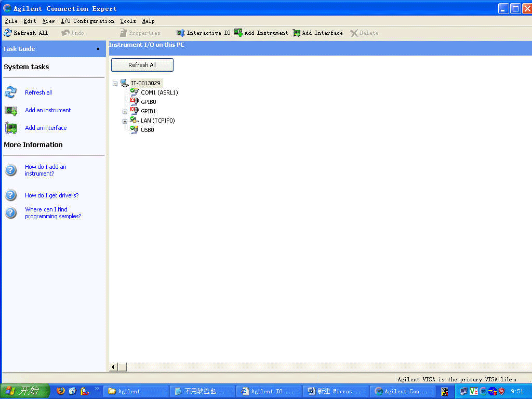Image resolution: width=532 pixels, height=399 pixels.
Task: Click the Agilent Connection Expert title bar icon
Action: click(x=7, y=8)
